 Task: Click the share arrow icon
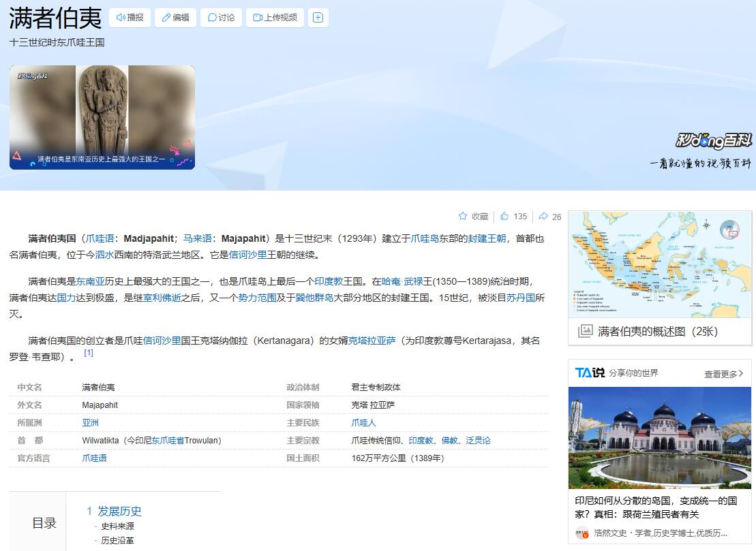pyautogui.click(x=543, y=217)
